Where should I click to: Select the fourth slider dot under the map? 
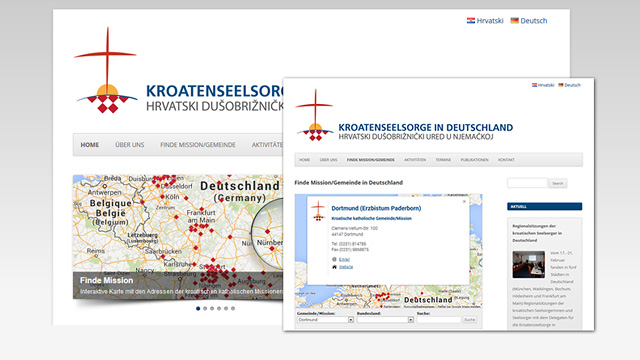219,309
